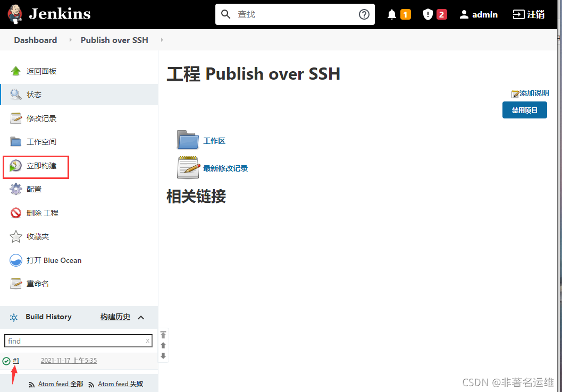The width and height of the screenshot is (562, 392).
Task: Click the 注销 logout link
Action: point(529,14)
